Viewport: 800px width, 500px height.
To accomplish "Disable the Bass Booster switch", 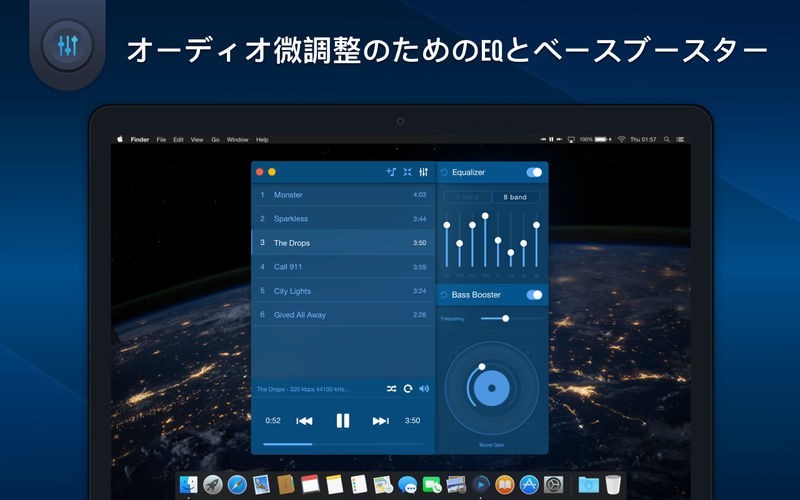I will [x=534, y=295].
